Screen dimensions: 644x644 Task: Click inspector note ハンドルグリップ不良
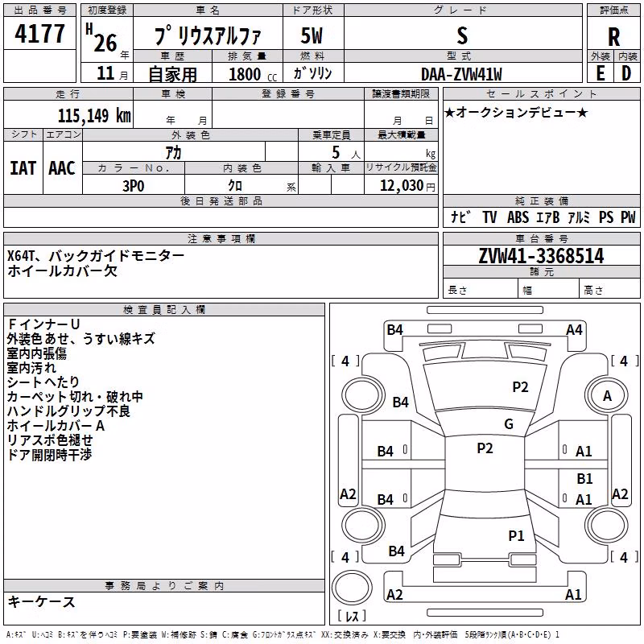[x=68, y=411]
